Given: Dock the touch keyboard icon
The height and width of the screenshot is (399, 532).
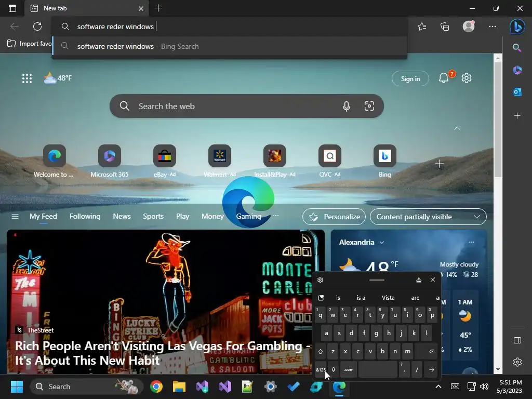Looking at the screenshot, I should pos(419,280).
